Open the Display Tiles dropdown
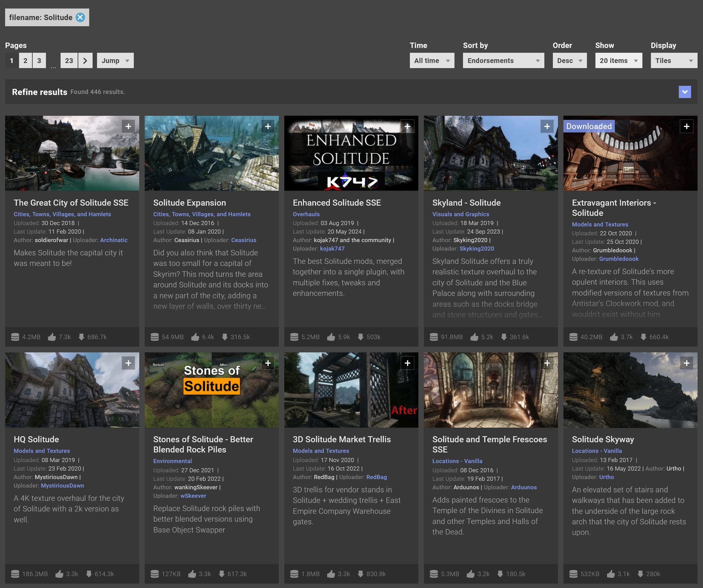The height and width of the screenshot is (588, 703). 674,61
